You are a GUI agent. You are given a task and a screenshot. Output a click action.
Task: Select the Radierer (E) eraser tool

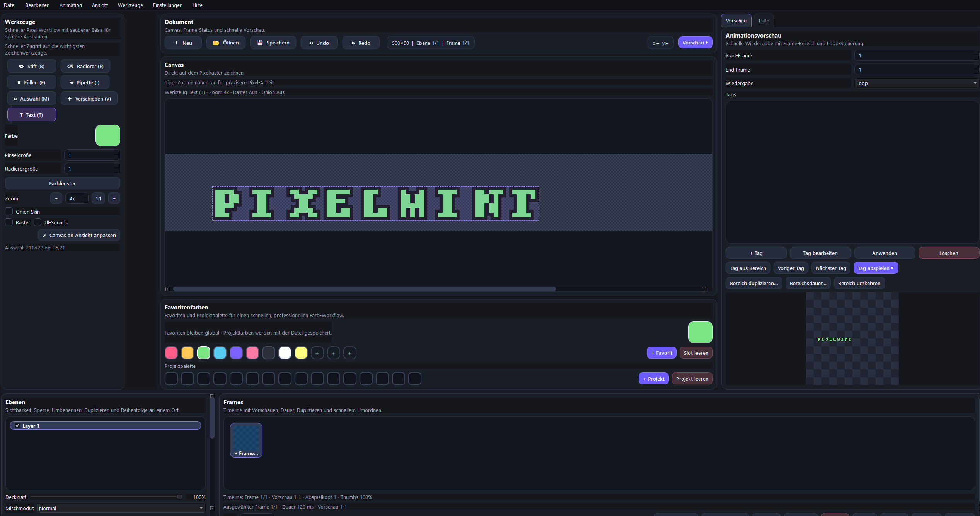pos(85,66)
